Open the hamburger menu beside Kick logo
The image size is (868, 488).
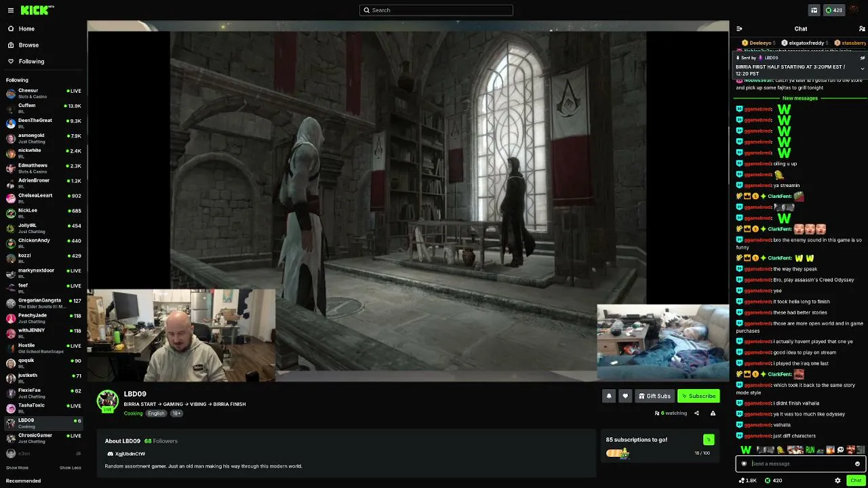[x=10, y=10]
